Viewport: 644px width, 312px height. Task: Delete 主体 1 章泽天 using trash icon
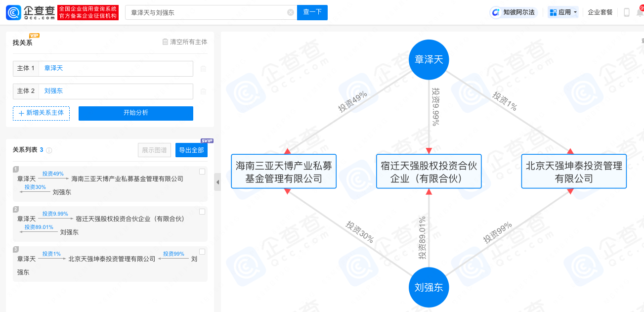click(203, 69)
